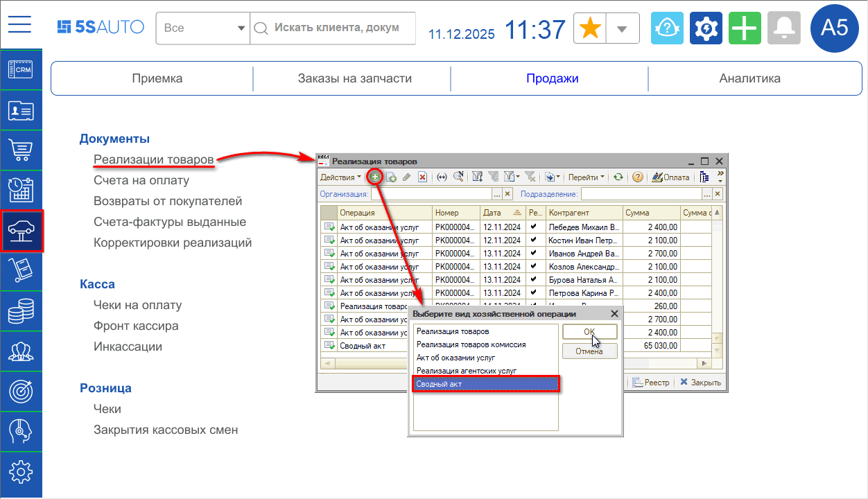The image size is (868, 499).
Task: Open the calendar schedule sidebar icon
Action: tap(21, 189)
